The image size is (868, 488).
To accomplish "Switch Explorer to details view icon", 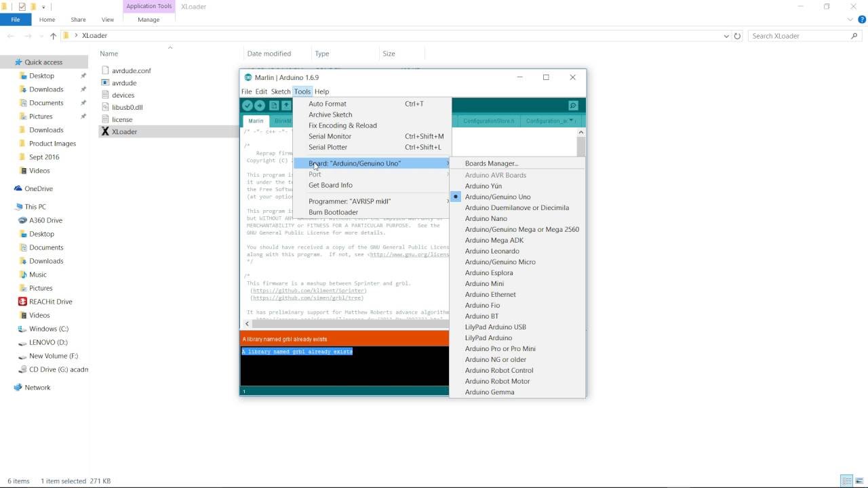I will point(846,481).
